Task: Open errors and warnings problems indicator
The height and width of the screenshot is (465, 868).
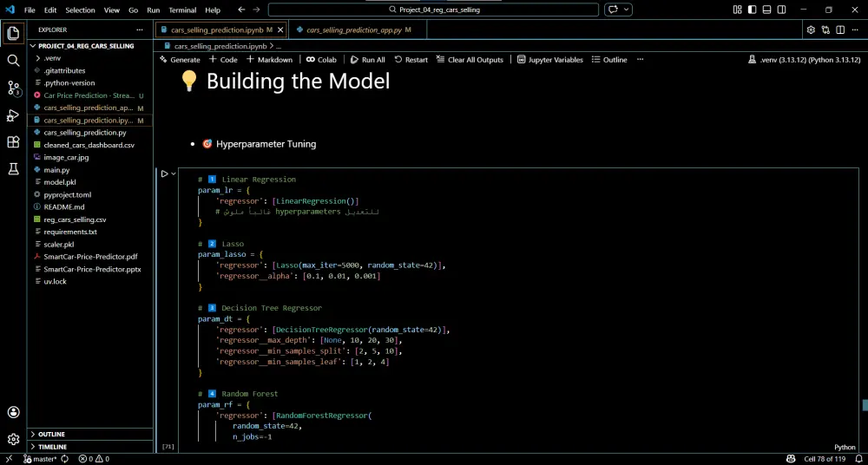Action: [94, 459]
